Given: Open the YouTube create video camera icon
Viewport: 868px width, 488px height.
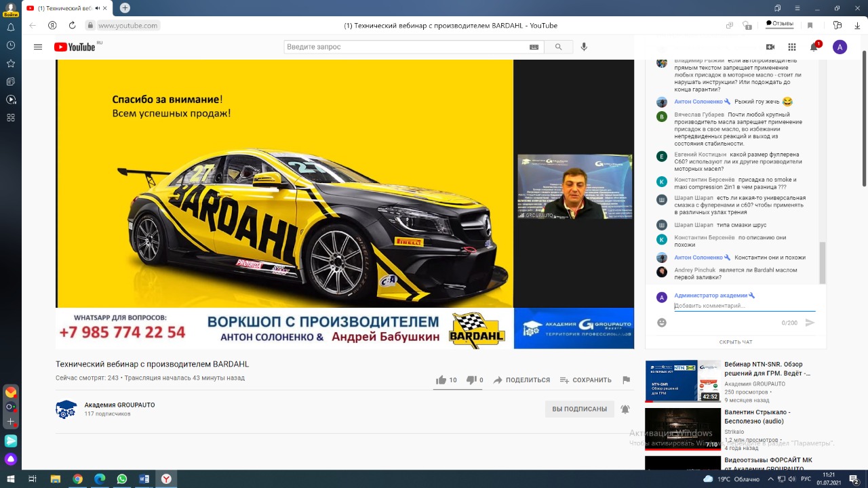Looking at the screenshot, I should point(770,47).
